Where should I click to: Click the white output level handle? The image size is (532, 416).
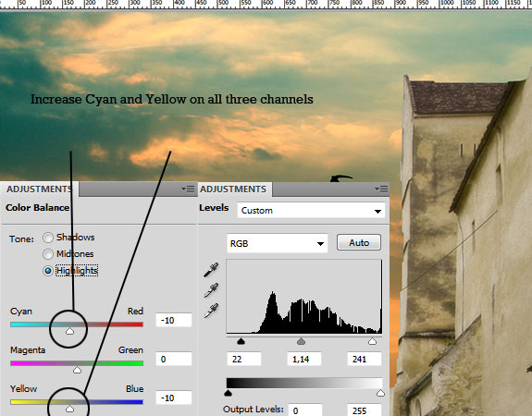coord(380,393)
